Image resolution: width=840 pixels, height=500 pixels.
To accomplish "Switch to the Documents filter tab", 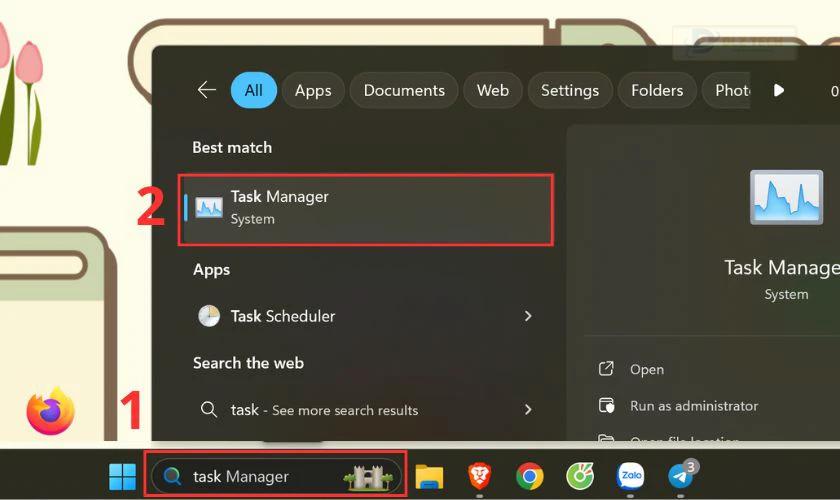I will coord(404,90).
